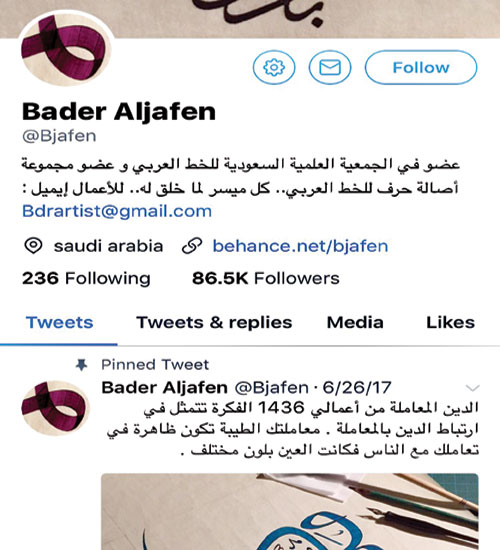Click the chain link icon
The image size is (500, 550).
[192, 246]
